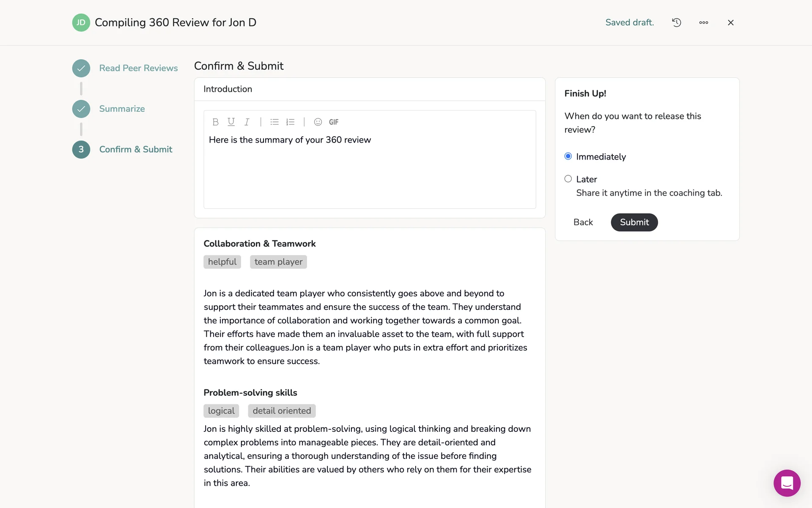Open the more options menu
This screenshot has width=812, height=508.
click(x=704, y=22)
